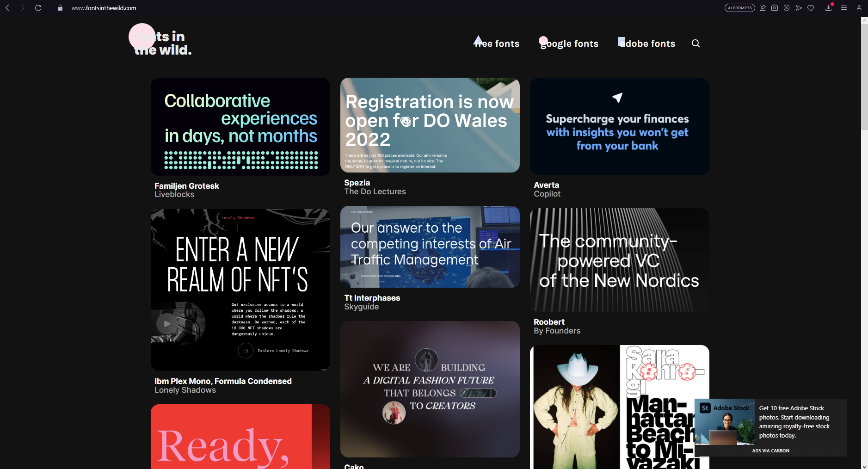Play the video in Lonely Shadows card

166,323
